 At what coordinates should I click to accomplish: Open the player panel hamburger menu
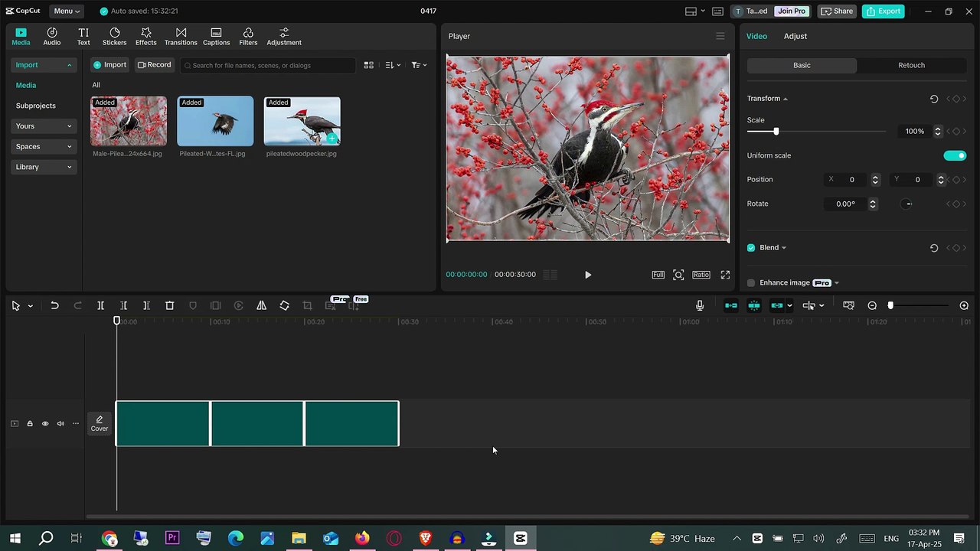click(x=720, y=36)
